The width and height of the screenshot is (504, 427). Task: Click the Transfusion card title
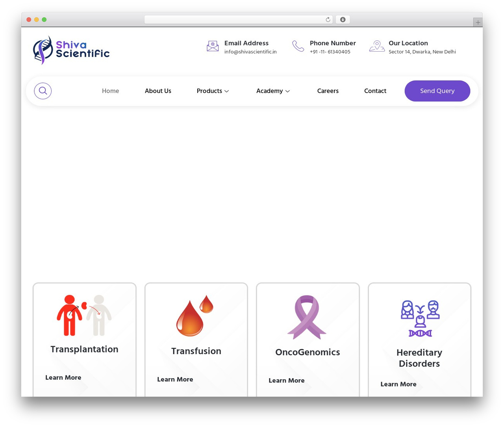(196, 351)
